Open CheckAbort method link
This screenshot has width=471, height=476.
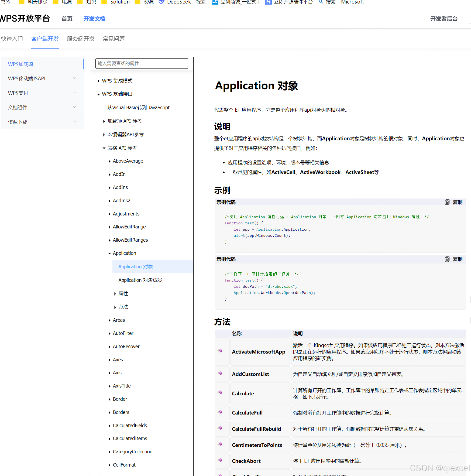tap(246, 461)
